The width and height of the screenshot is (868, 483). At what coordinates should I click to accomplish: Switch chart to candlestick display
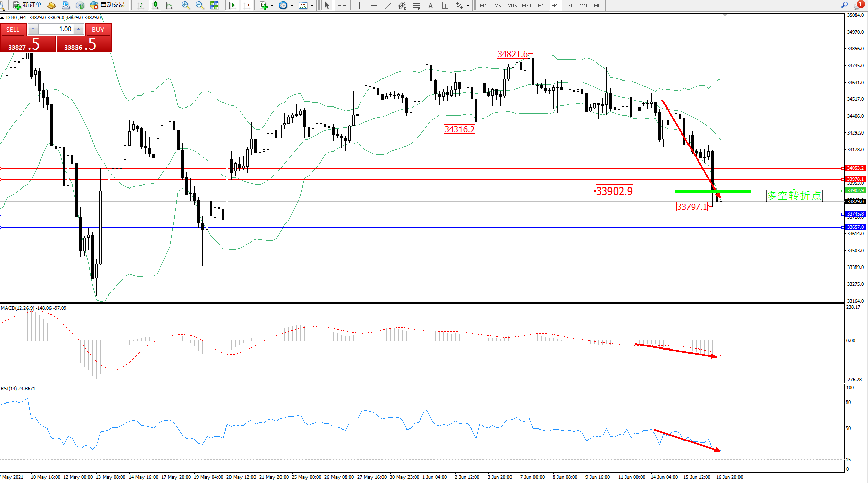click(155, 5)
